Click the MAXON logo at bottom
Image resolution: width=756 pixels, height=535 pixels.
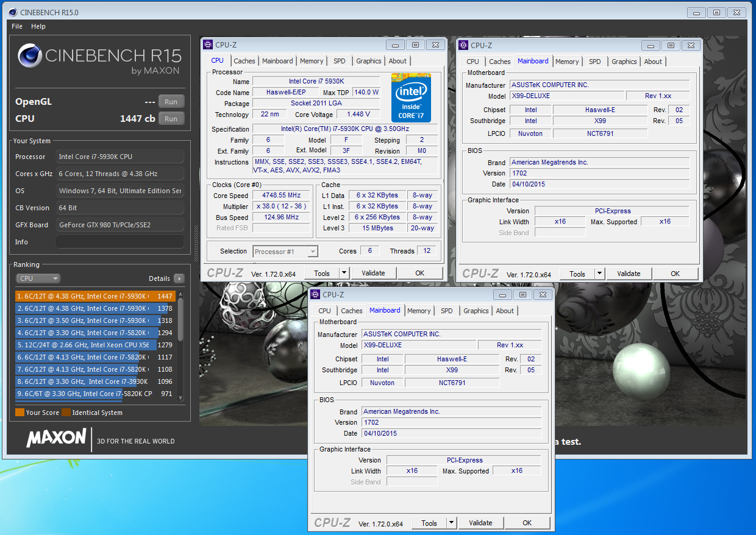coord(56,438)
